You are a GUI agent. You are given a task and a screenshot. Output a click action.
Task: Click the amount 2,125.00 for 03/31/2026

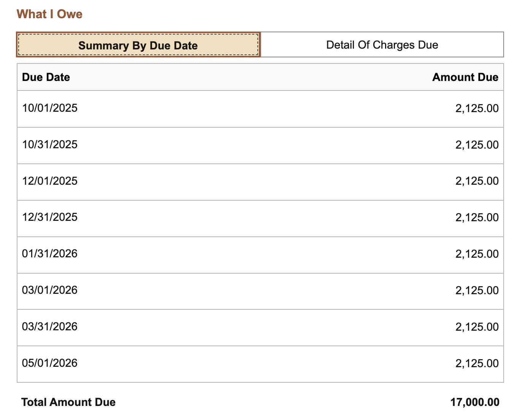pos(477,327)
